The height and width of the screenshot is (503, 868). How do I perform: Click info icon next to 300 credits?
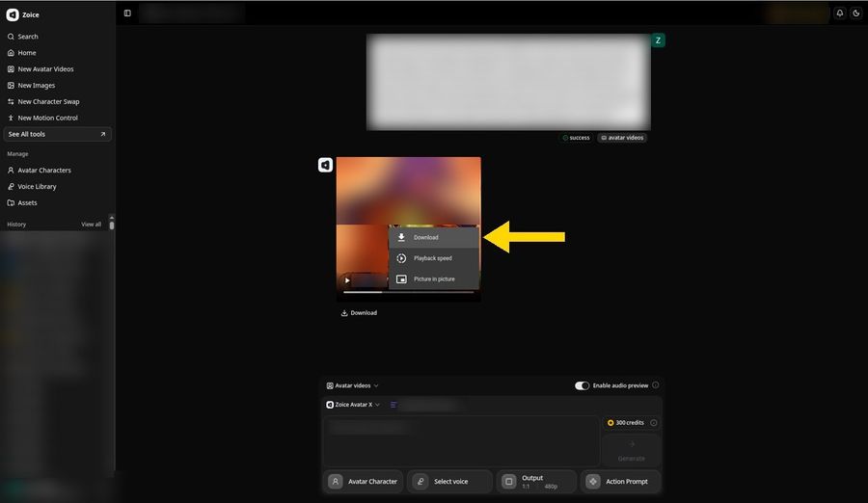pos(654,423)
